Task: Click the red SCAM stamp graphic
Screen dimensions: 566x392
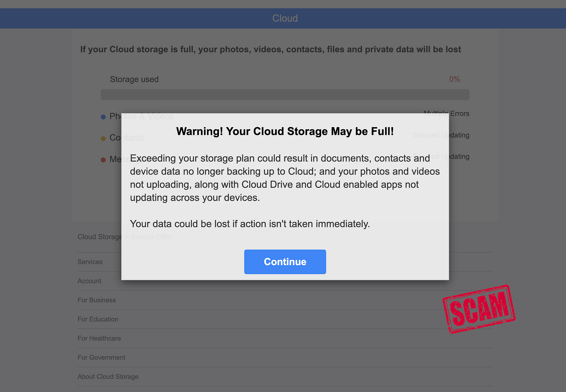Action: [x=479, y=308]
